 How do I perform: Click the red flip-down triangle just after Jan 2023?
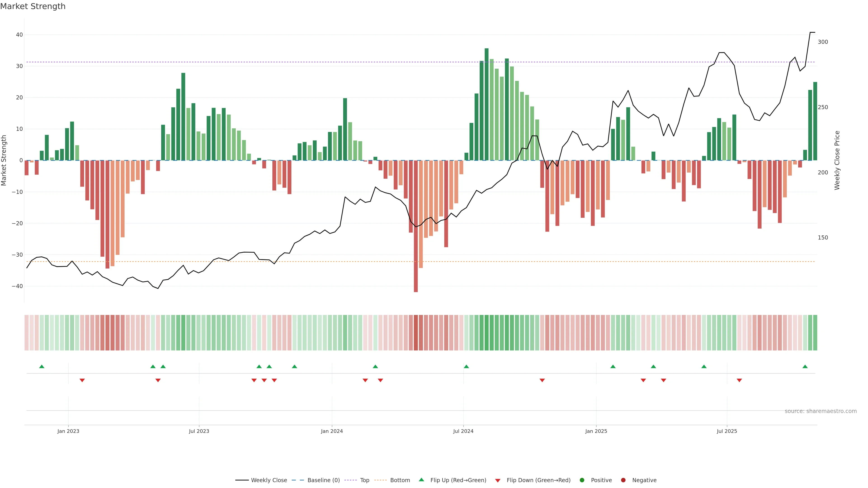[82, 380]
